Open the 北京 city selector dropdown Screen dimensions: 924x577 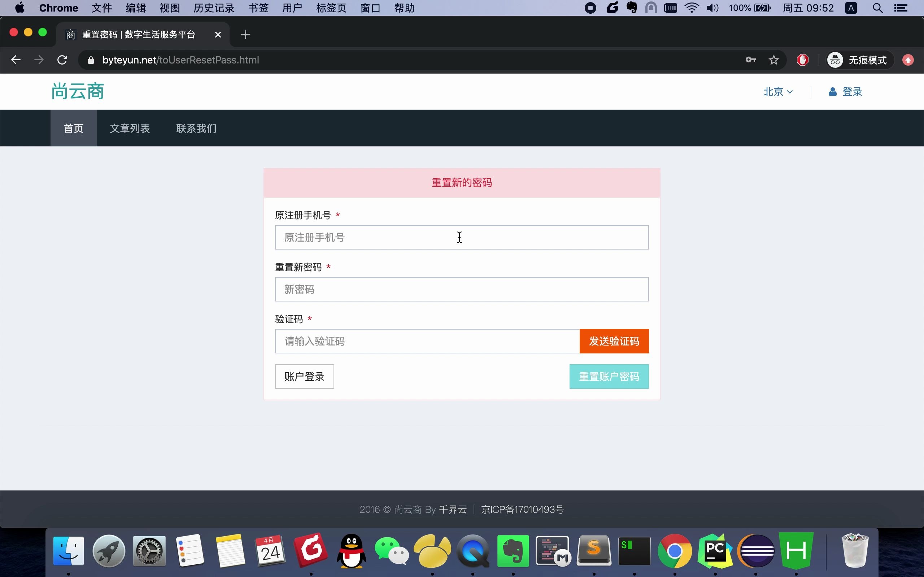click(777, 92)
